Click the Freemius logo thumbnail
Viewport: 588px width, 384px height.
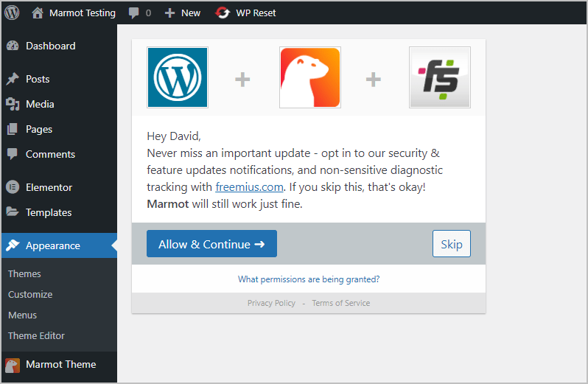click(440, 77)
